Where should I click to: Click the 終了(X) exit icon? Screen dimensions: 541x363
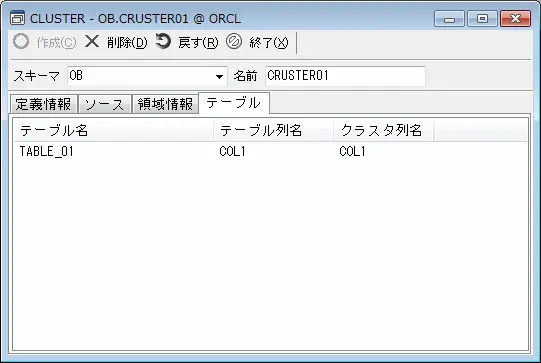click(x=234, y=42)
